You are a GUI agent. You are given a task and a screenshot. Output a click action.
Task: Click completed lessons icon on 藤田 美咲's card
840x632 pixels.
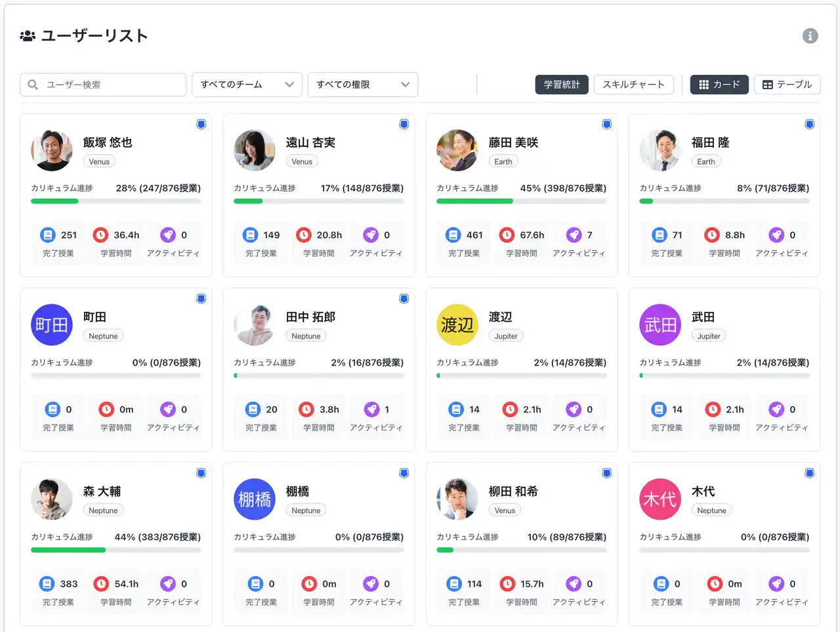tap(453, 235)
